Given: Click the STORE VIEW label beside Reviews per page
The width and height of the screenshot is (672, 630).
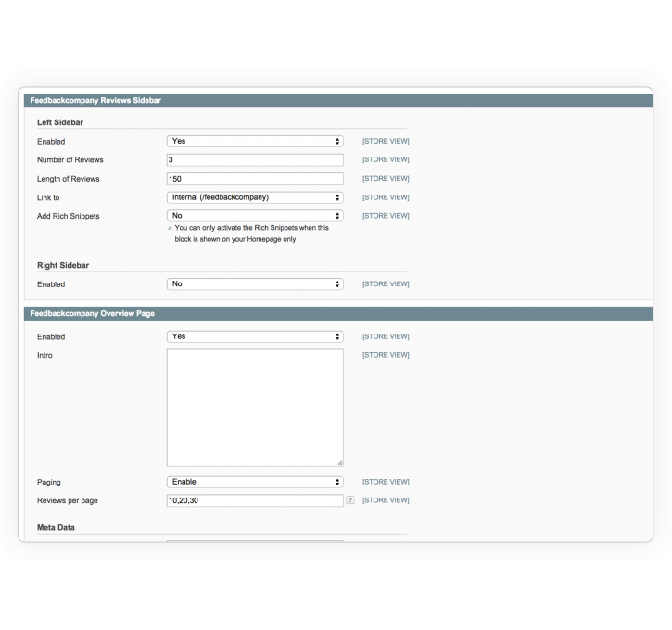Looking at the screenshot, I should click(x=386, y=500).
